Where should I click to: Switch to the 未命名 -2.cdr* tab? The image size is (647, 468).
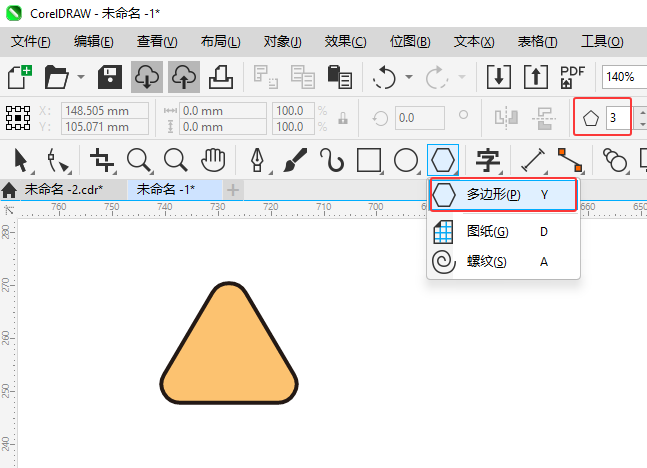(x=64, y=190)
